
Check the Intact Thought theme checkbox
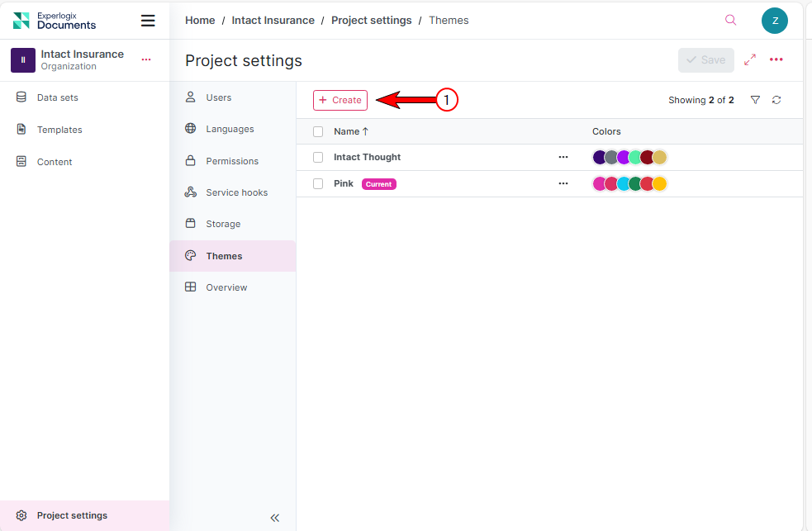click(318, 157)
